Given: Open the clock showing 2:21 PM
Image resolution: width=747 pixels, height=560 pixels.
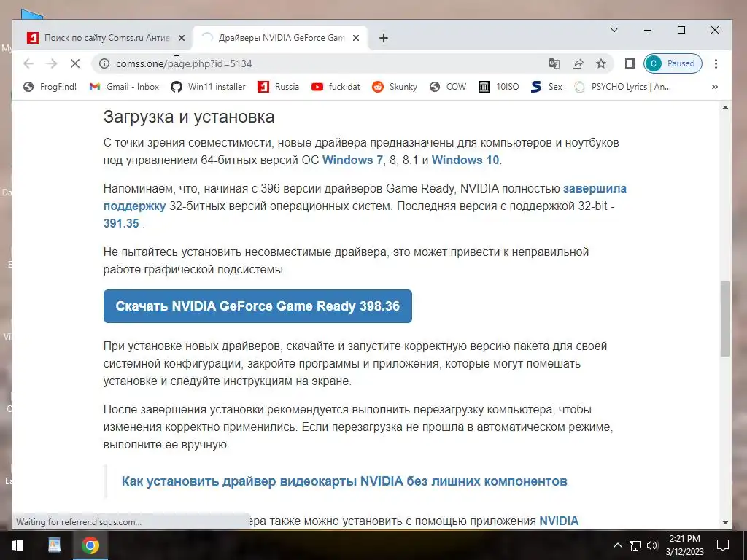Looking at the screenshot, I should (x=684, y=545).
